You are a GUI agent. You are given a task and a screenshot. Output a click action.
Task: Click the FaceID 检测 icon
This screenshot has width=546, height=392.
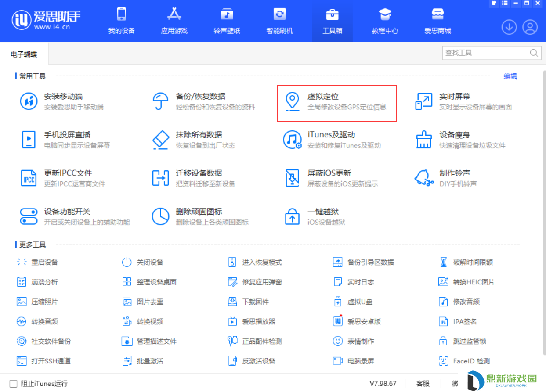[443, 361]
